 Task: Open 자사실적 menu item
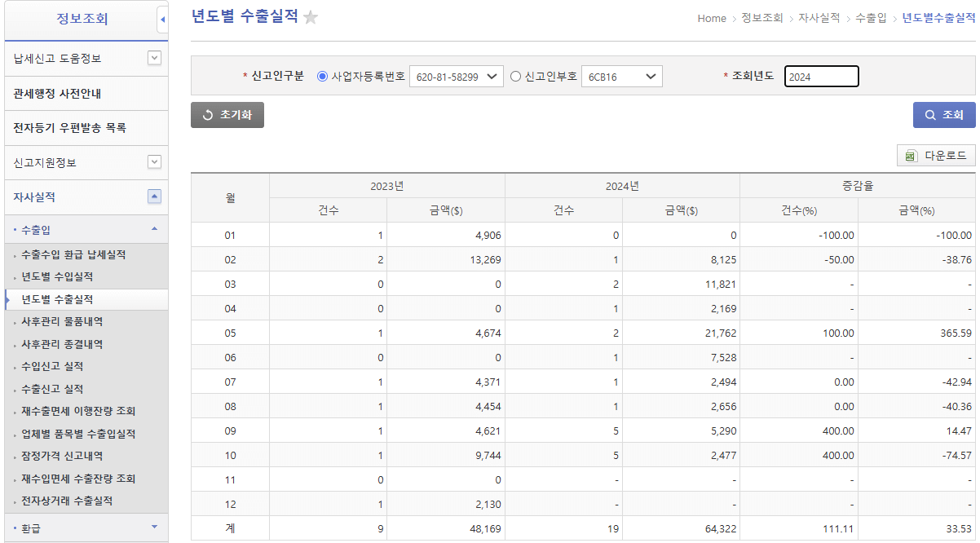tap(34, 197)
